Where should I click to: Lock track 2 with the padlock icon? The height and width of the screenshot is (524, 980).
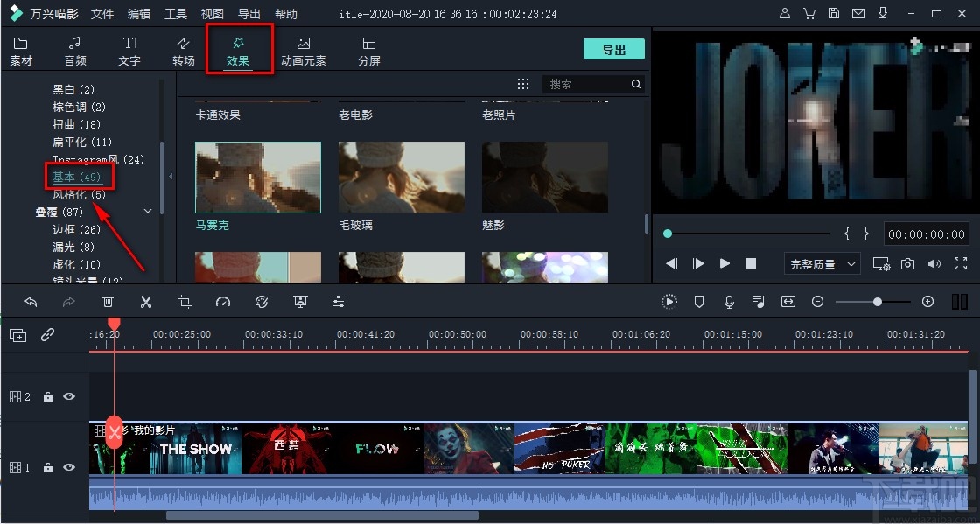pos(48,396)
